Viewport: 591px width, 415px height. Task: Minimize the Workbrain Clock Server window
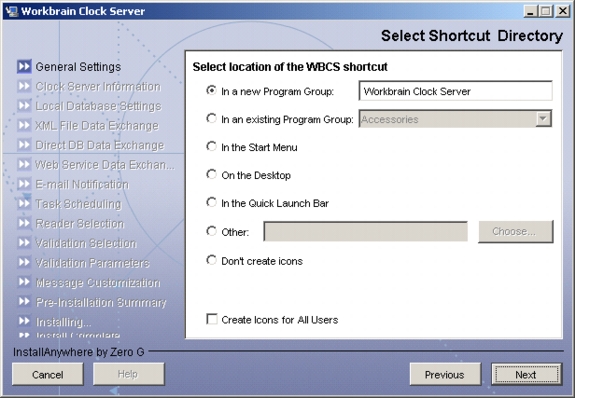[530, 11]
